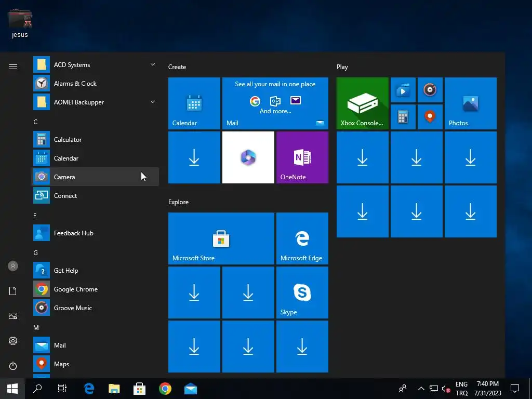The image size is (532, 399).
Task: Open the user account button
Action: click(x=13, y=266)
